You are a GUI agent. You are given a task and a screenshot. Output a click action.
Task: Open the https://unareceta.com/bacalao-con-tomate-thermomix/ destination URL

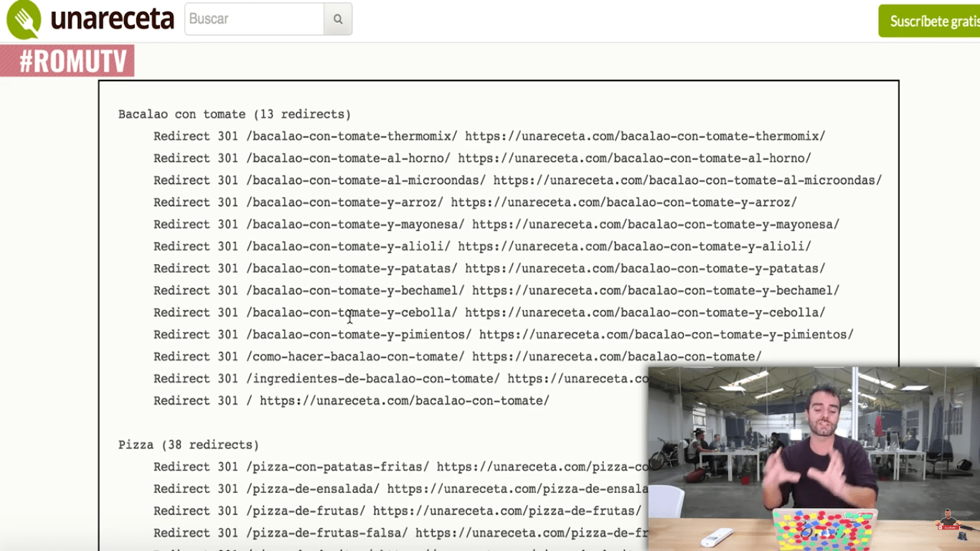[x=645, y=136]
